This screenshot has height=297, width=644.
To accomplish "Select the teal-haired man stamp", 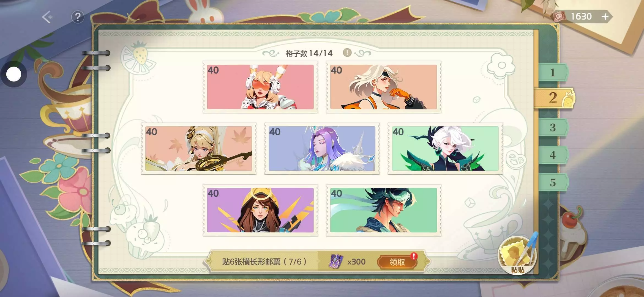I will [x=383, y=210].
